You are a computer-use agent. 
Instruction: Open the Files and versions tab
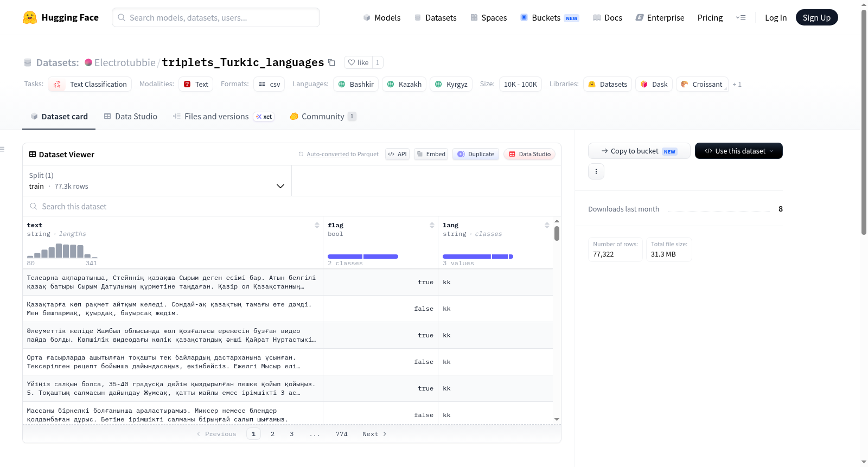(224, 116)
